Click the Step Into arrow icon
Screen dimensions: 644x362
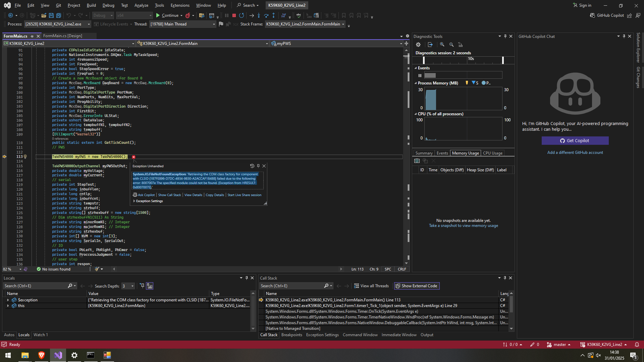pyautogui.click(x=259, y=15)
